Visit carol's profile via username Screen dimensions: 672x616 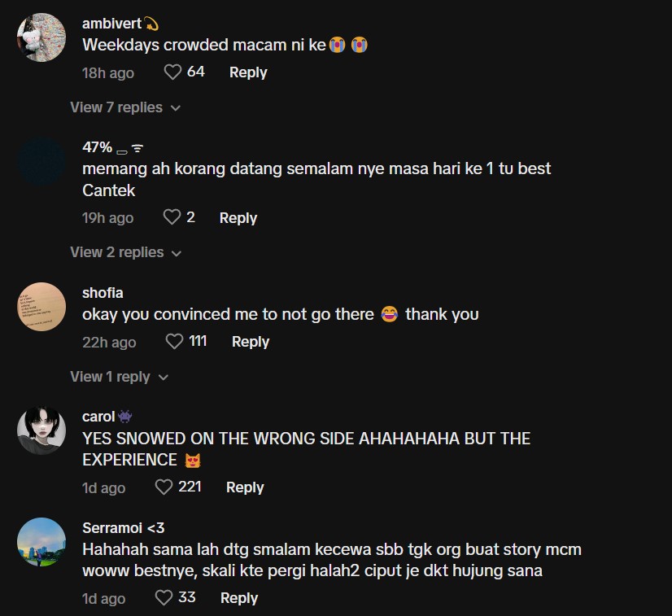[x=98, y=417]
